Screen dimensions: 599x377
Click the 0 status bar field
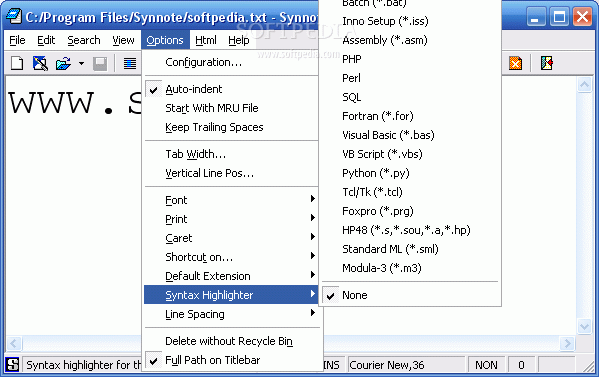point(521,365)
